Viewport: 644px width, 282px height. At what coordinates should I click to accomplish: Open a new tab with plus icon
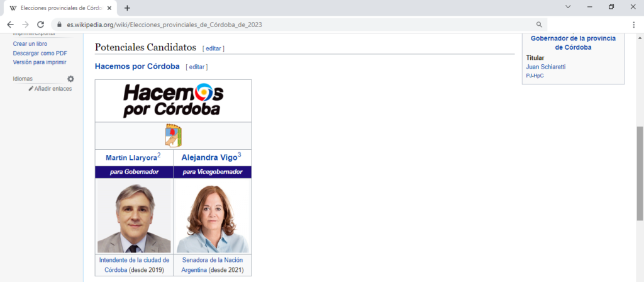127,8
